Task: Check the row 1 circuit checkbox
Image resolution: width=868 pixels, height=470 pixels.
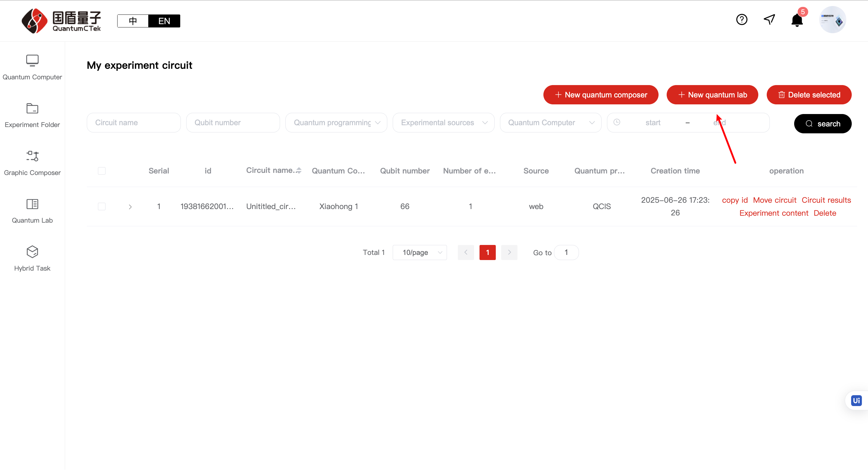Action: (102, 206)
